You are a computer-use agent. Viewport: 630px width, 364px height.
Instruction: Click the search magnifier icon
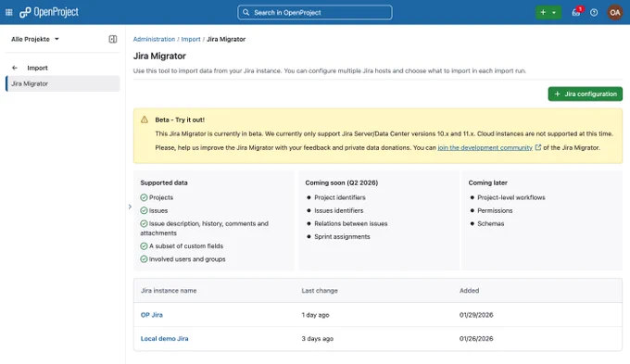click(x=246, y=12)
